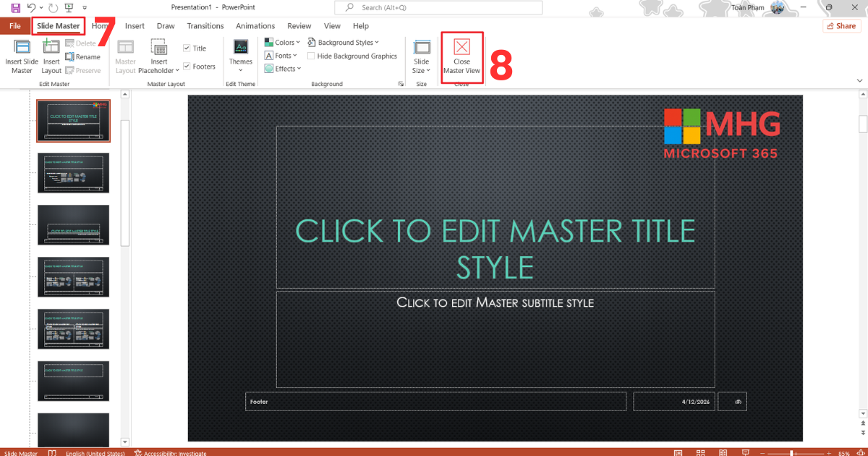Adjust the zoom slider in status bar
868x456 pixels.
(792, 453)
